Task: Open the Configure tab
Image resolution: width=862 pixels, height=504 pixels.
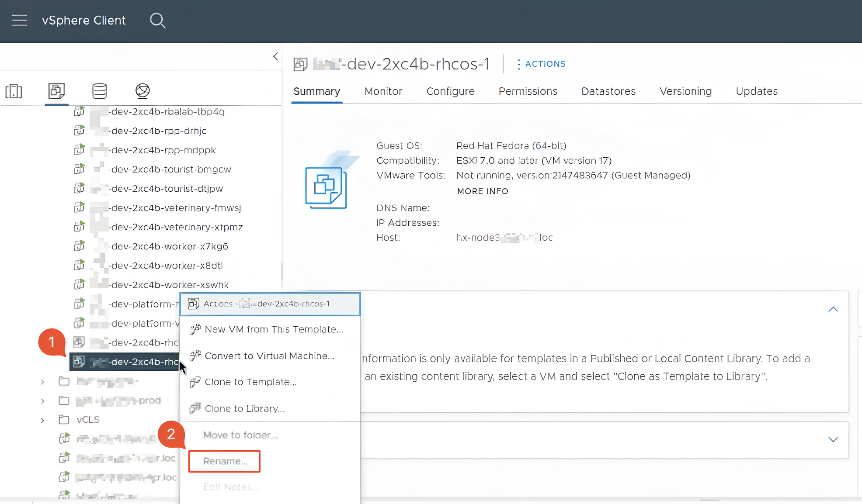Action: click(450, 91)
